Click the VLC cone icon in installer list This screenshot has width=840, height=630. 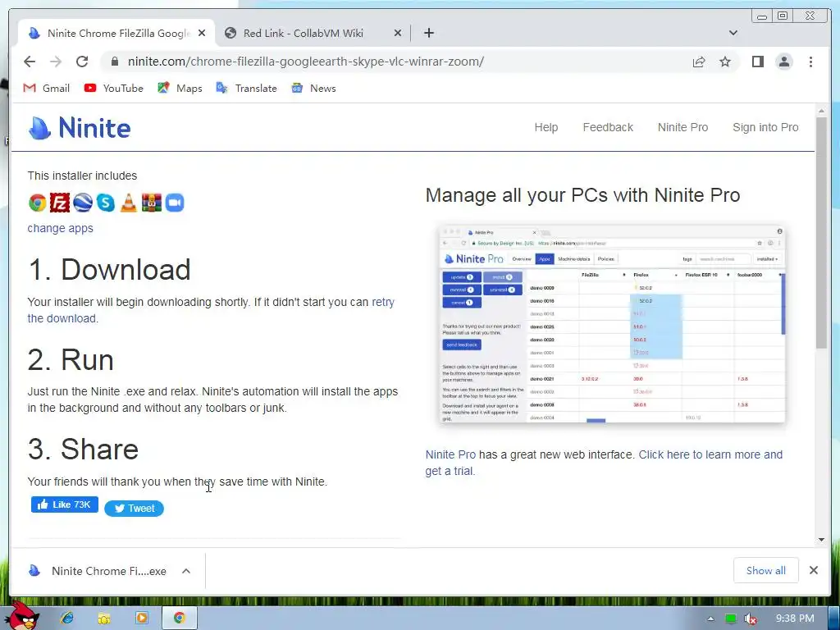coord(129,203)
